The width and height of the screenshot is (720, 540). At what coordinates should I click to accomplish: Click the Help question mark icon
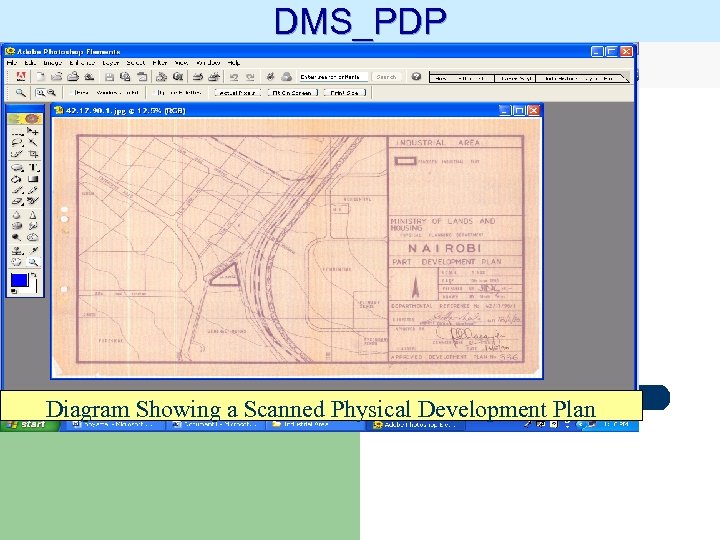tap(416, 77)
